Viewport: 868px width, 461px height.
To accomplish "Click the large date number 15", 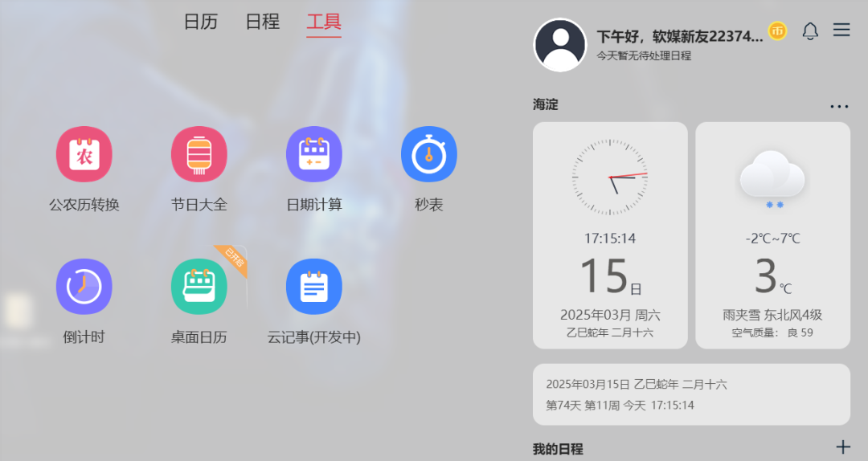I will (604, 275).
